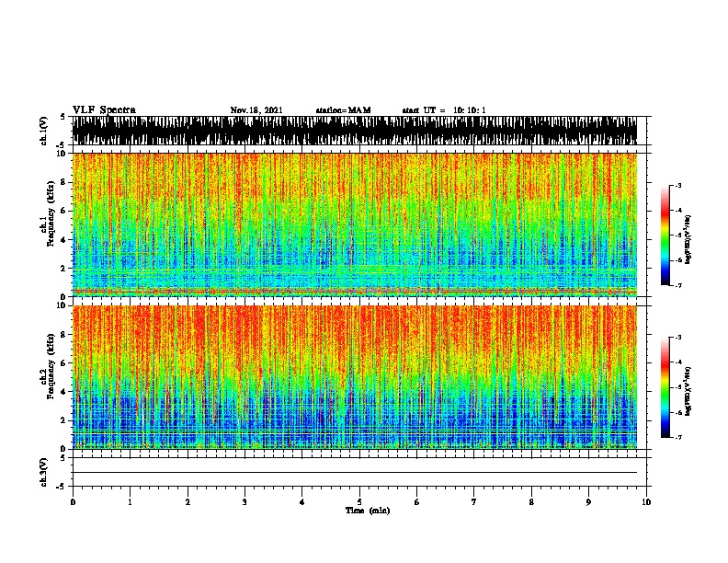Click the "-7" label on ch.2 color bar

click(x=677, y=437)
